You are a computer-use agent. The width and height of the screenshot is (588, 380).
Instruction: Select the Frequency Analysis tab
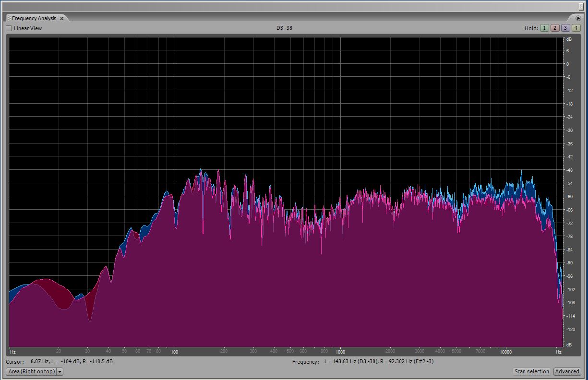tap(34, 18)
